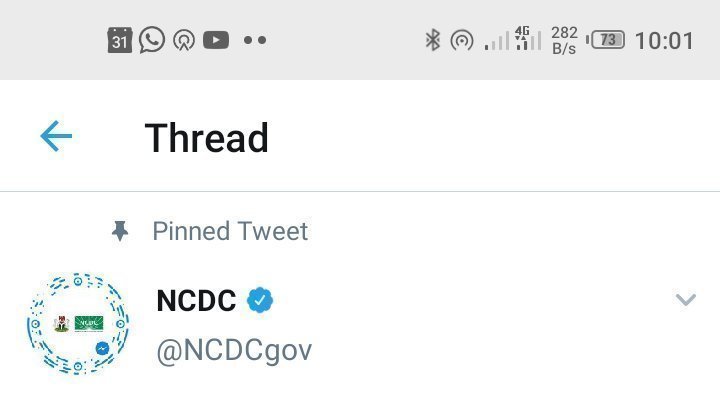This screenshot has width=720, height=405.
Task: Tap the Bluetooth status icon
Action: pos(433,40)
